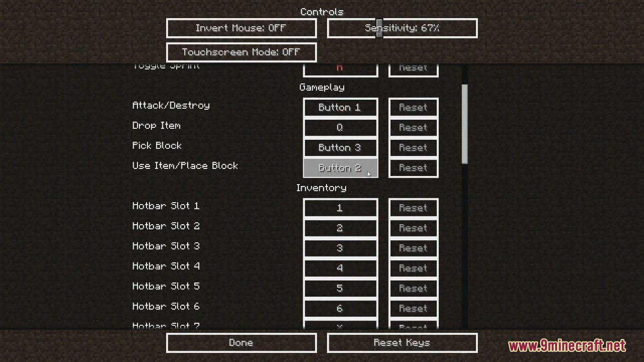Change the Hotbar Slot 5 key
This screenshot has width=644, height=362.
pos(340,289)
